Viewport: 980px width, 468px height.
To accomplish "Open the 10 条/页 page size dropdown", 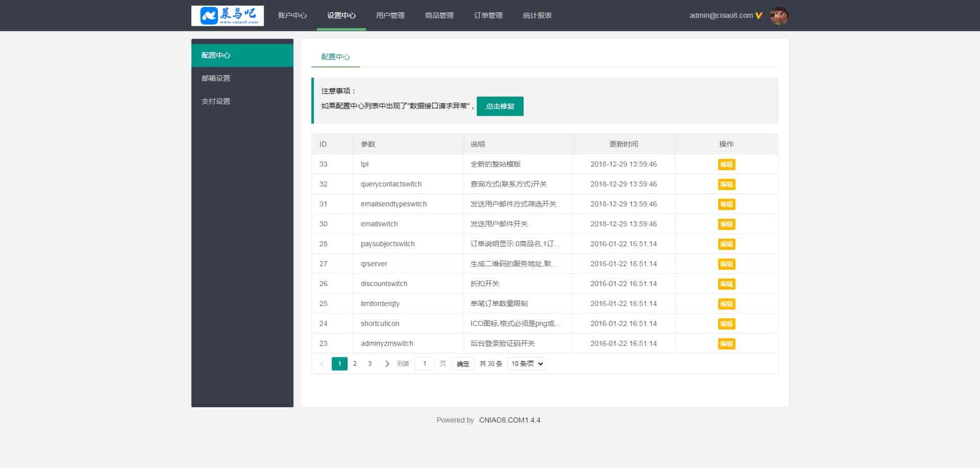I will point(526,364).
